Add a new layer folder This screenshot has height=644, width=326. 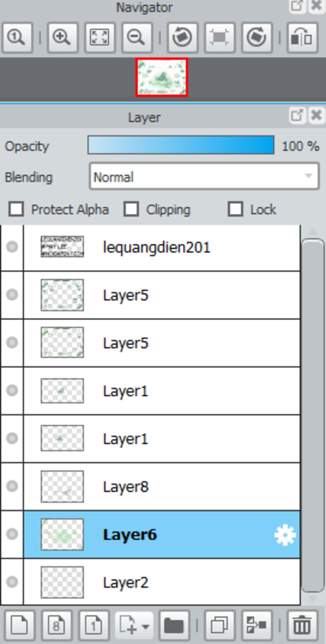click(174, 625)
